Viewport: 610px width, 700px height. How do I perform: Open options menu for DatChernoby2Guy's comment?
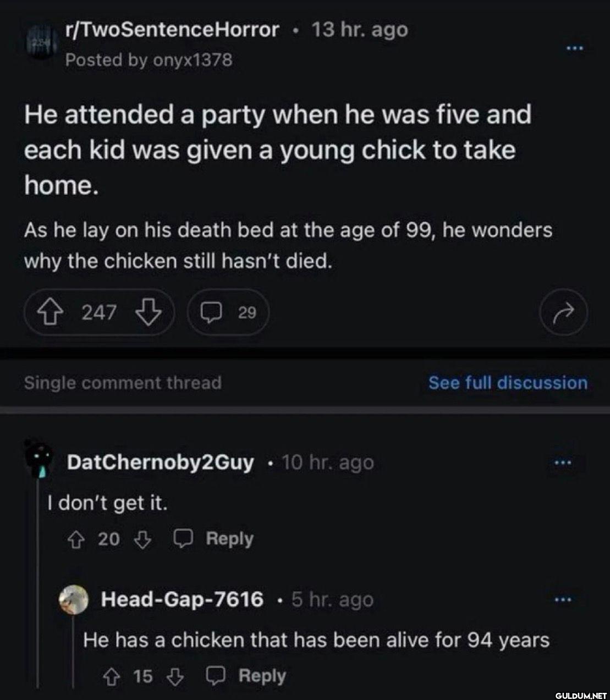pyautogui.click(x=563, y=462)
